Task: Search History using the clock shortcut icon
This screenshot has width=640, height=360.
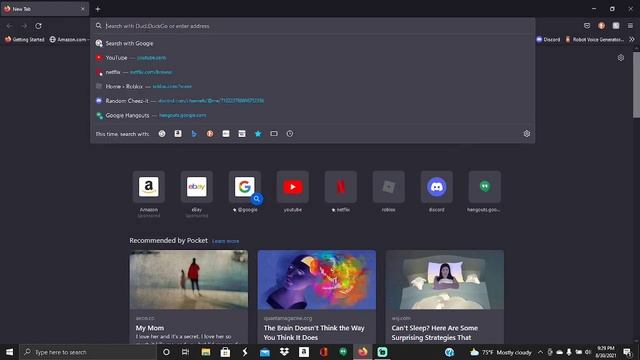Action: pyautogui.click(x=290, y=133)
